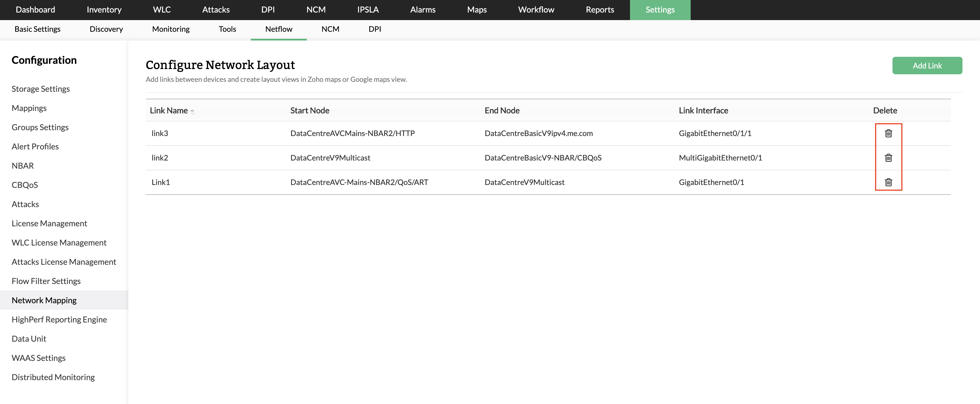The height and width of the screenshot is (404, 980).
Task: Open License Management sidebar entry
Action: coord(50,223)
